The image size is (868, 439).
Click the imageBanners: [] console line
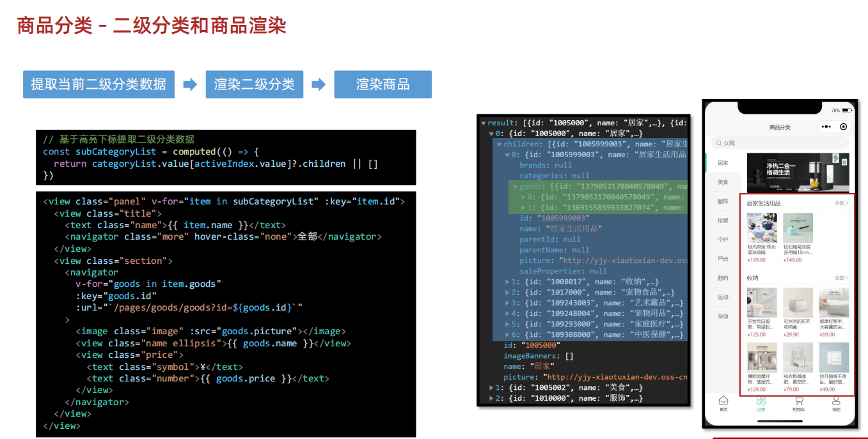[x=539, y=356]
